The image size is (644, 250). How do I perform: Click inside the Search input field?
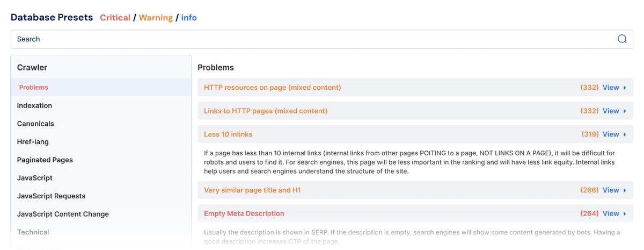coord(311,39)
